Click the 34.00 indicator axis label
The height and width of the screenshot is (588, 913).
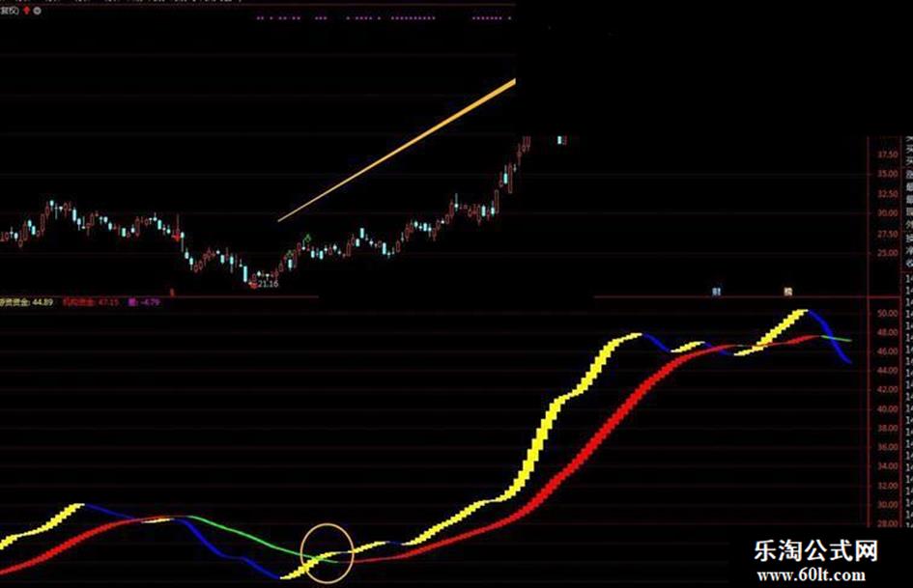click(887, 466)
